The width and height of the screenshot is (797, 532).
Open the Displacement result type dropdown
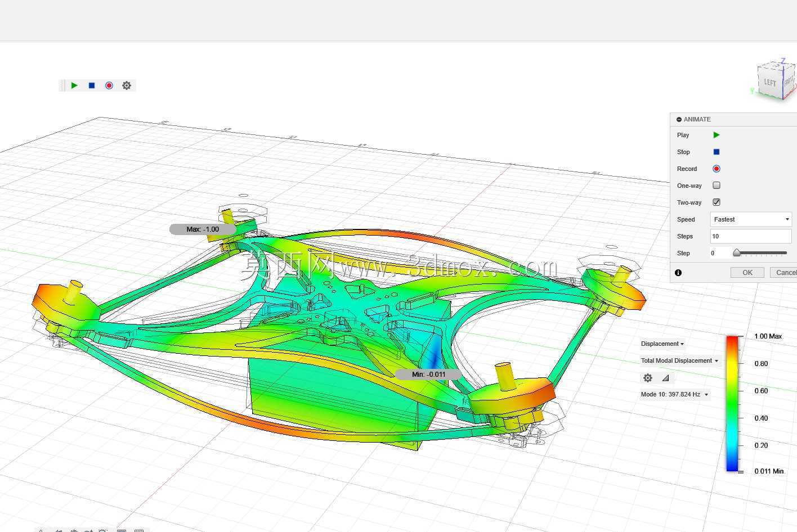pyautogui.click(x=662, y=344)
